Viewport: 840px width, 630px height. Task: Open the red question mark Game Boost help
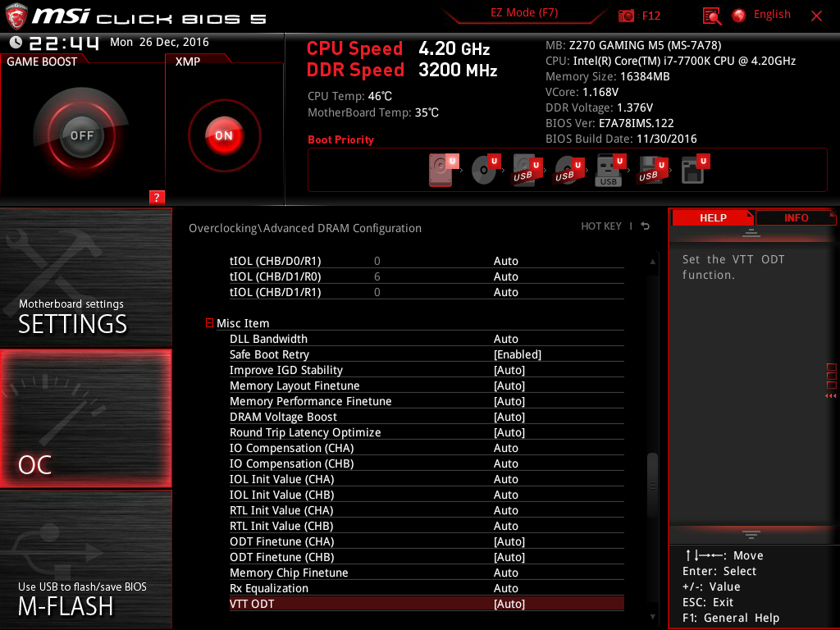157,197
